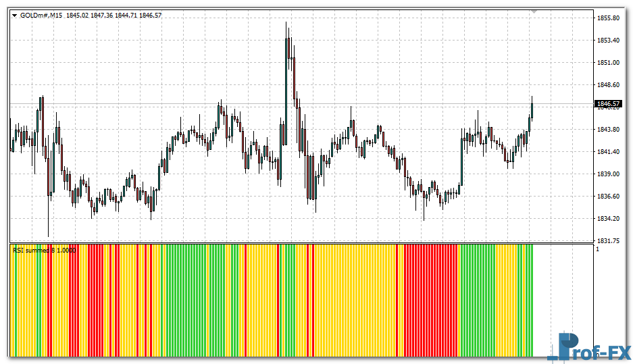
Task: Click the wide red block in RSI histogram
Action: pos(431,301)
